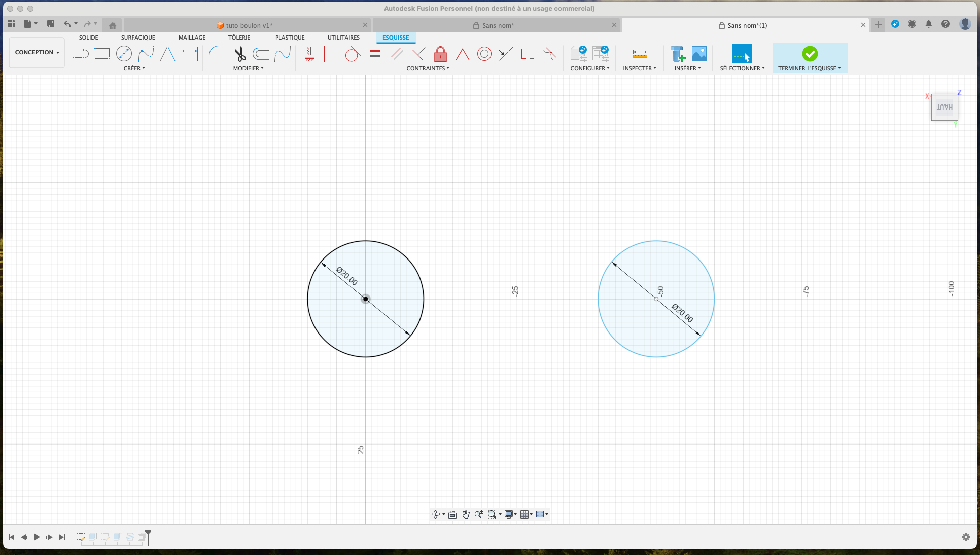Jump to timeline beginning
The height and width of the screenshot is (555, 980).
pos(11,537)
